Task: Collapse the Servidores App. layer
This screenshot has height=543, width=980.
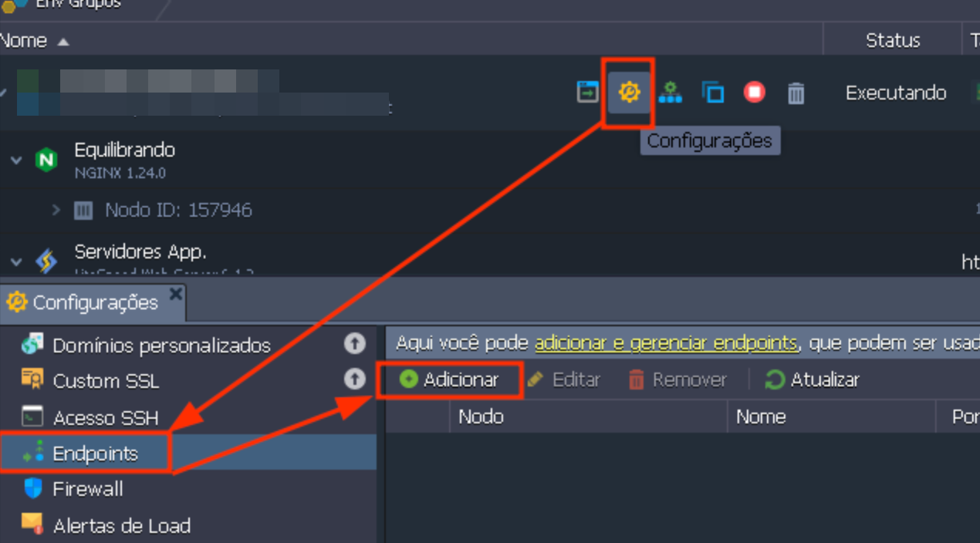Action: [x=16, y=262]
